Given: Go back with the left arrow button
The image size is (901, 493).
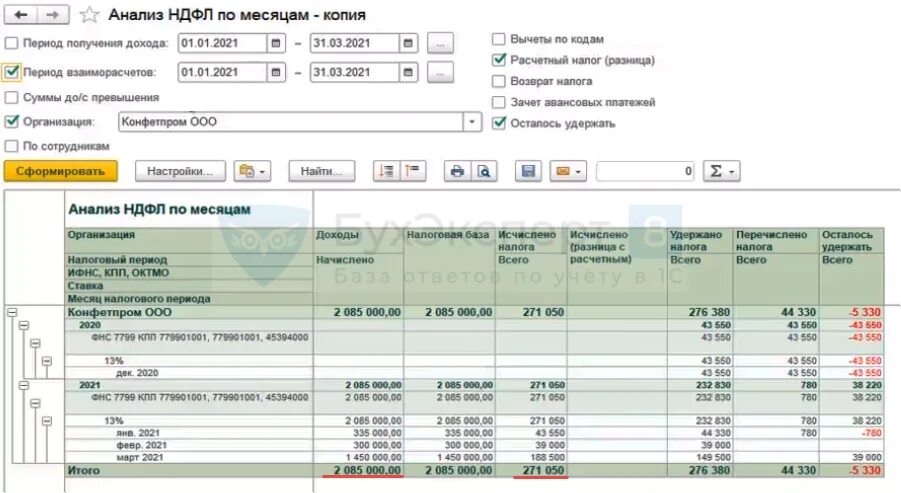Looking at the screenshot, I should point(21,15).
